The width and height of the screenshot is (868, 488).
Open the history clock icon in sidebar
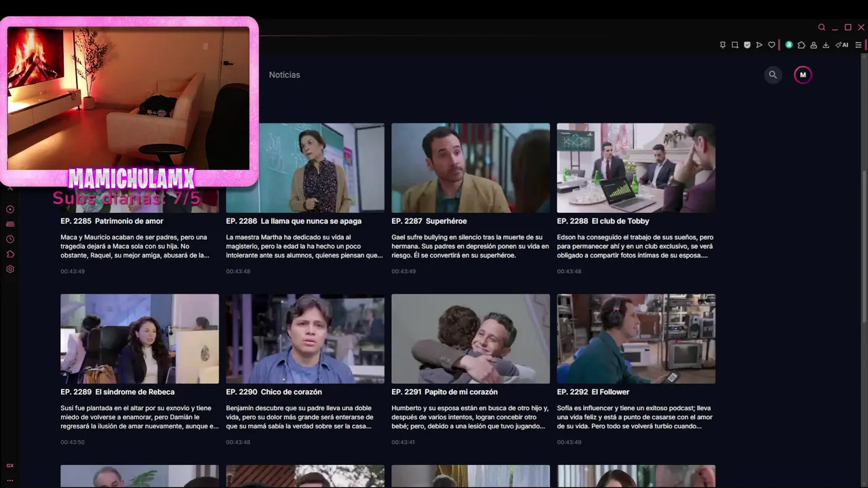coord(10,239)
